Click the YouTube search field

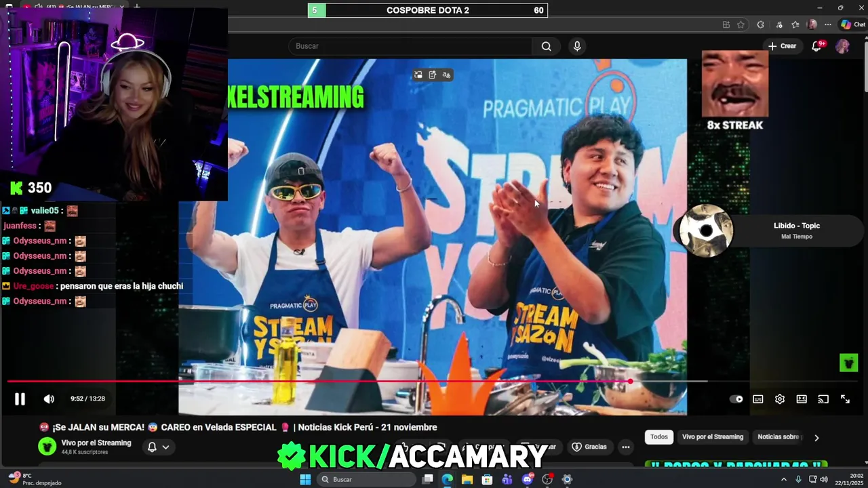coord(410,46)
